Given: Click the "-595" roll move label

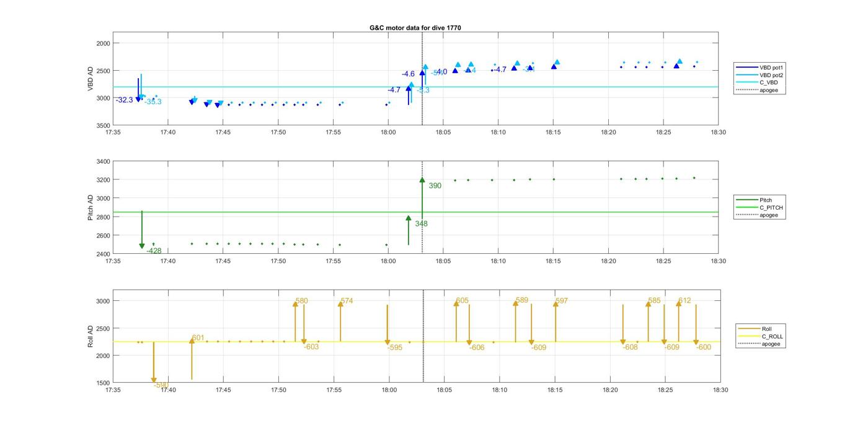Looking at the screenshot, I should point(395,347).
